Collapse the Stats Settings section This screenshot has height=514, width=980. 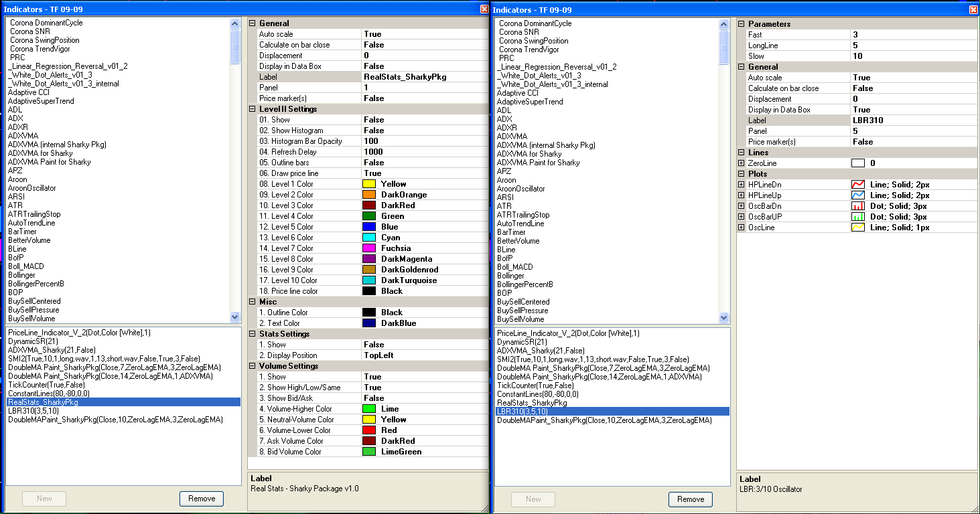click(x=252, y=334)
